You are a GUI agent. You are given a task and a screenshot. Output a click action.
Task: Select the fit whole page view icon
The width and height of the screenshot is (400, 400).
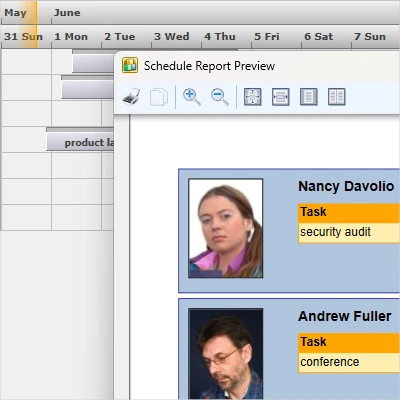point(253,97)
